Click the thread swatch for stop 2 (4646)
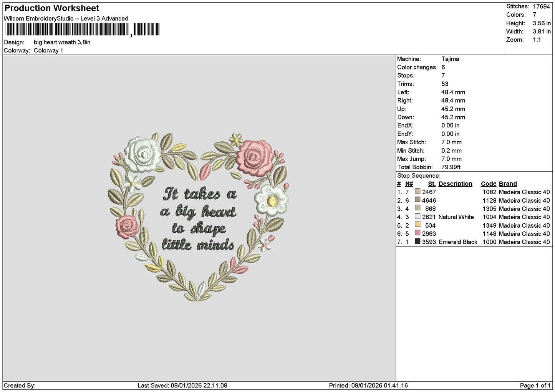 click(x=417, y=200)
